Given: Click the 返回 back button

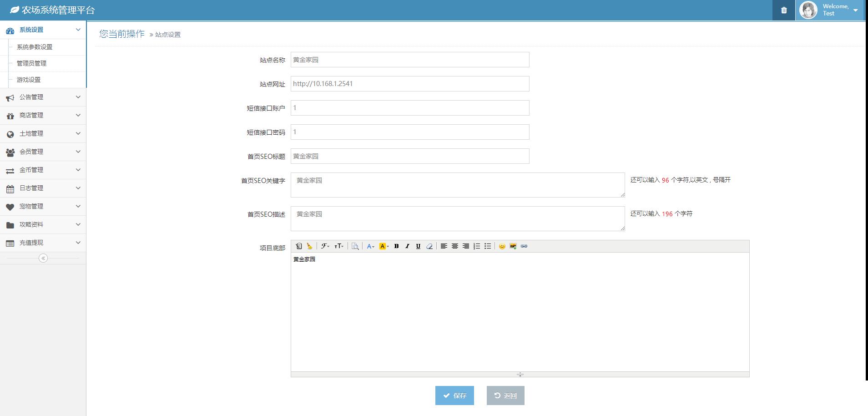Looking at the screenshot, I should 505,396.
